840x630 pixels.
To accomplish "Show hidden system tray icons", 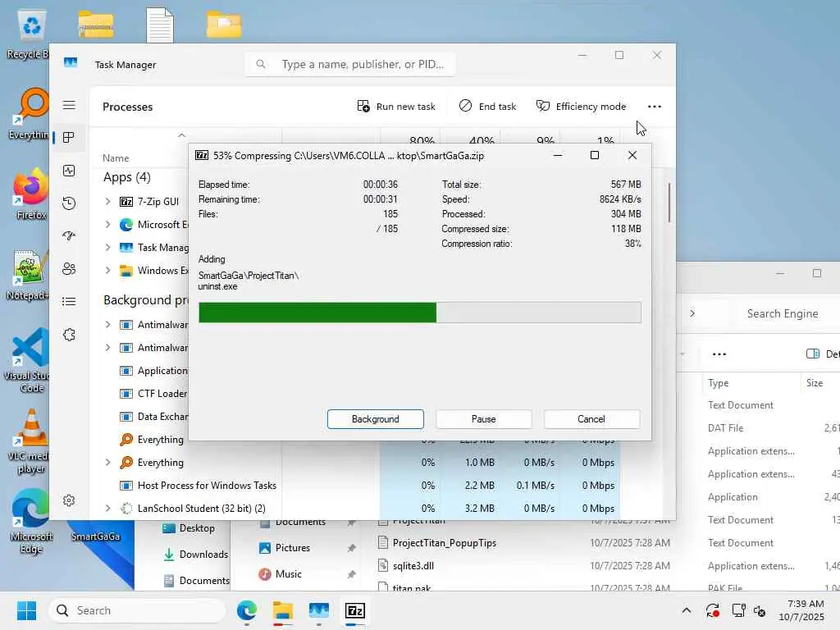I will [686, 610].
